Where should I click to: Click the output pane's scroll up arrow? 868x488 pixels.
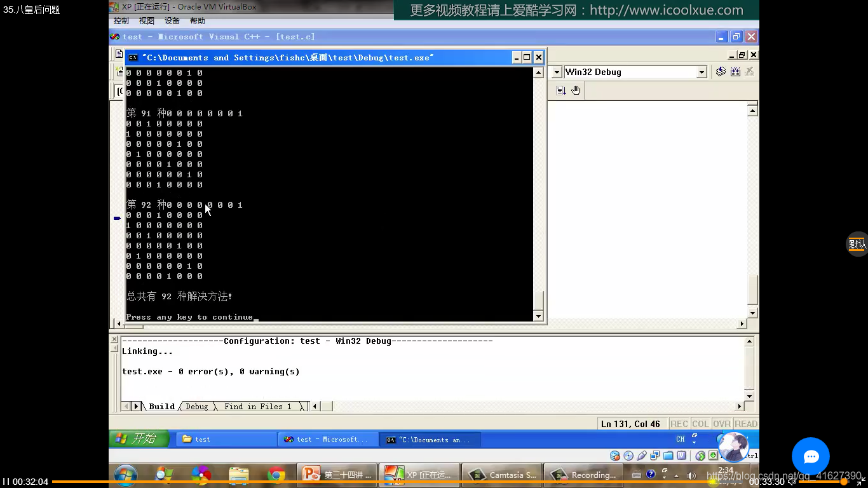(x=749, y=342)
